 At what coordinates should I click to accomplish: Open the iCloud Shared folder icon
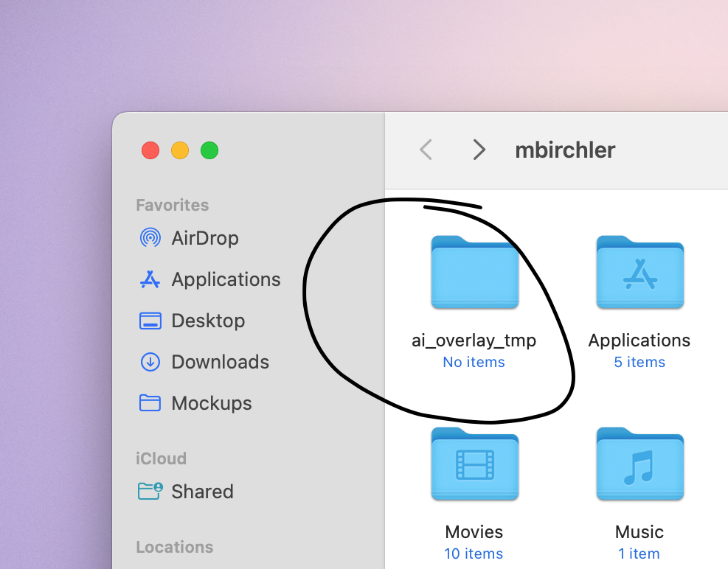150,491
